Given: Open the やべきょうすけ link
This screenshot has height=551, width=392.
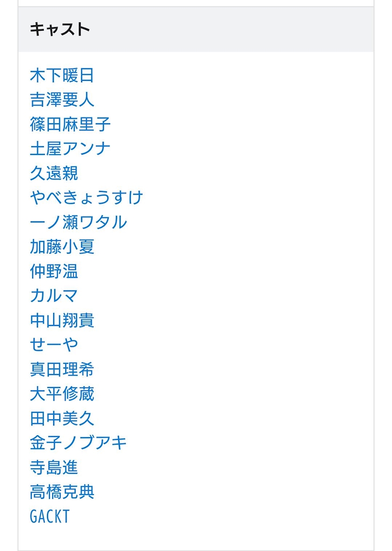Looking at the screenshot, I should point(86,198).
